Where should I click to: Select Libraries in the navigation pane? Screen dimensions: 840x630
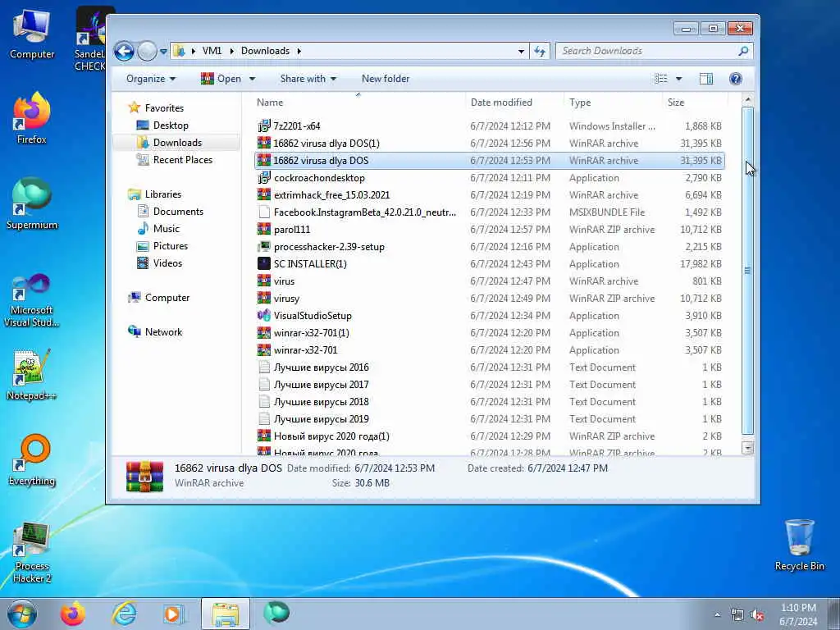click(155, 194)
